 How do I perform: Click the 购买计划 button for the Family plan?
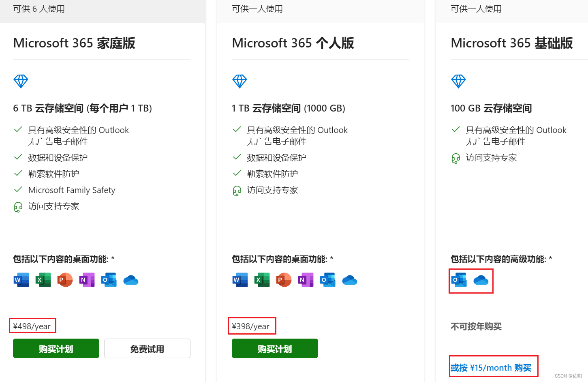pos(56,348)
